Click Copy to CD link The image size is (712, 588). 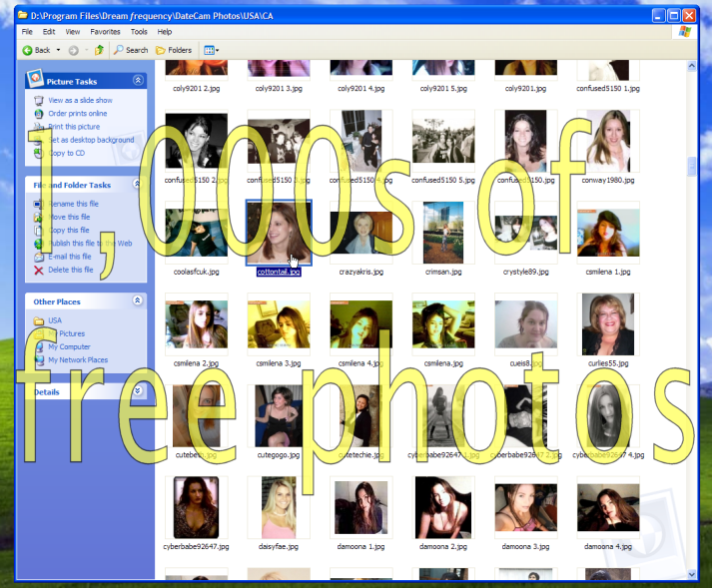tap(67, 153)
